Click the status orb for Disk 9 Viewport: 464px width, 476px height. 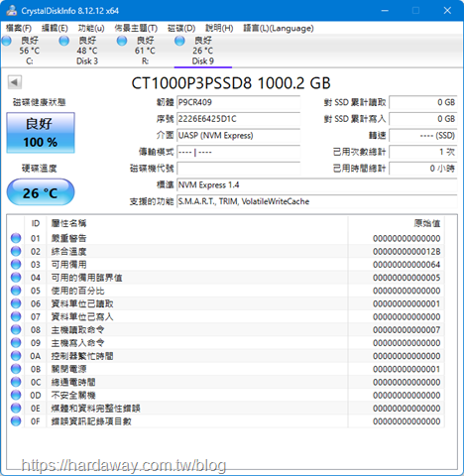click(x=179, y=41)
